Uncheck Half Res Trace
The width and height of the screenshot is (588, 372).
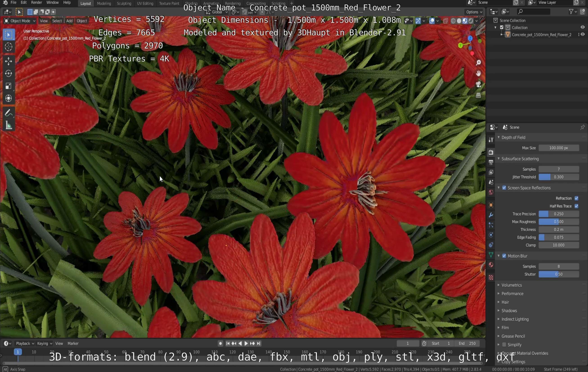tap(576, 206)
